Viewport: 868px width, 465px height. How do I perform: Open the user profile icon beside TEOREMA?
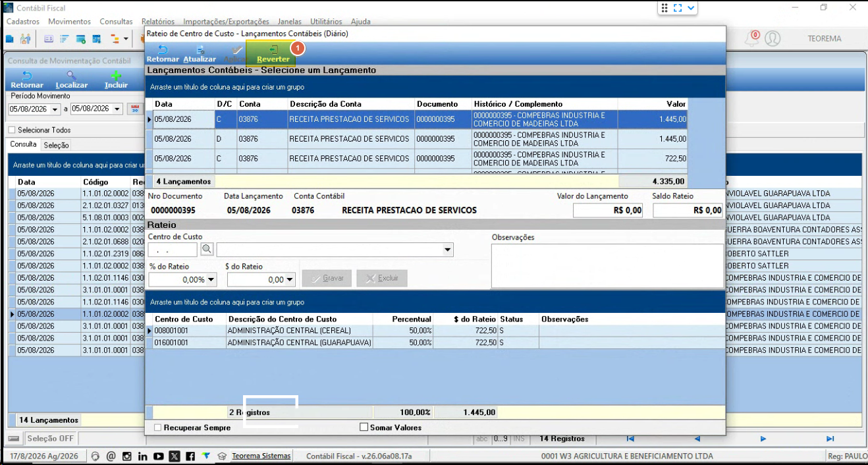click(773, 38)
